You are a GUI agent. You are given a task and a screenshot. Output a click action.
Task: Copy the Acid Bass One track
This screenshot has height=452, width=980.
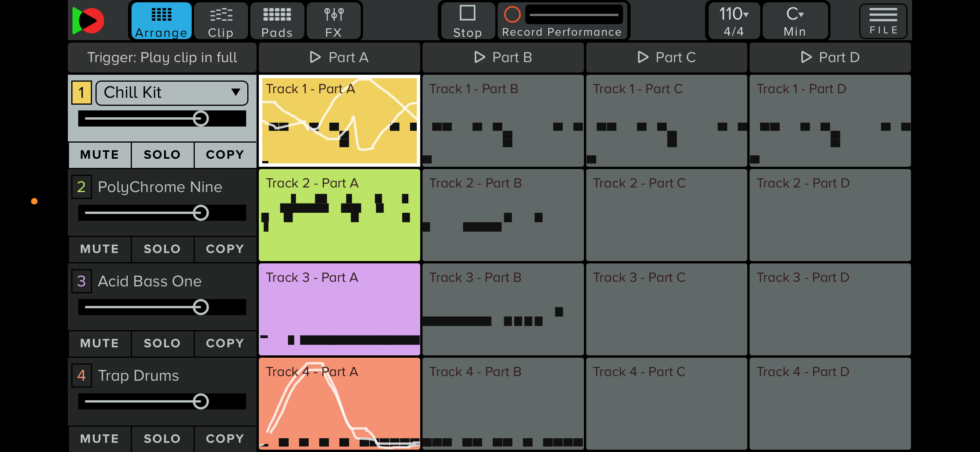[225, 344]
